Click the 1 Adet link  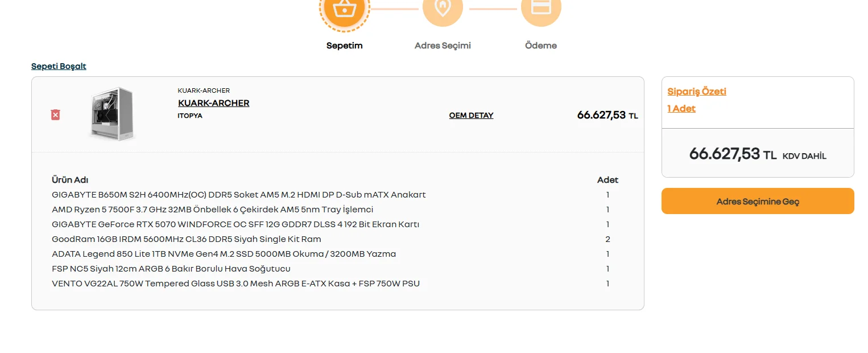coord(681,109)
